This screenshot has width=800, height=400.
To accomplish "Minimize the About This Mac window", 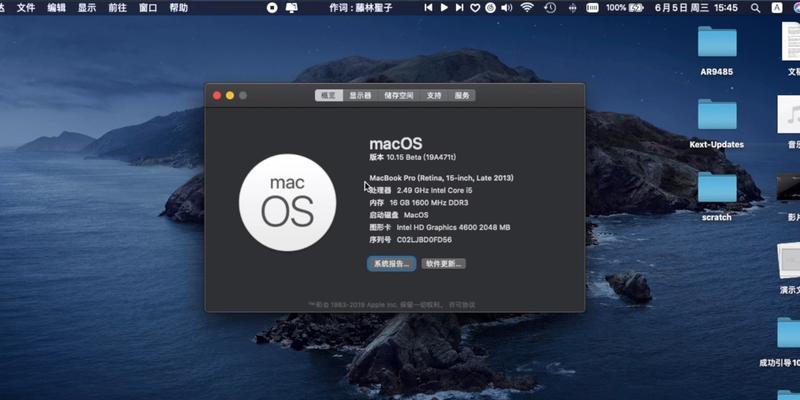I will pyautogui.click(x=230, y=95).
